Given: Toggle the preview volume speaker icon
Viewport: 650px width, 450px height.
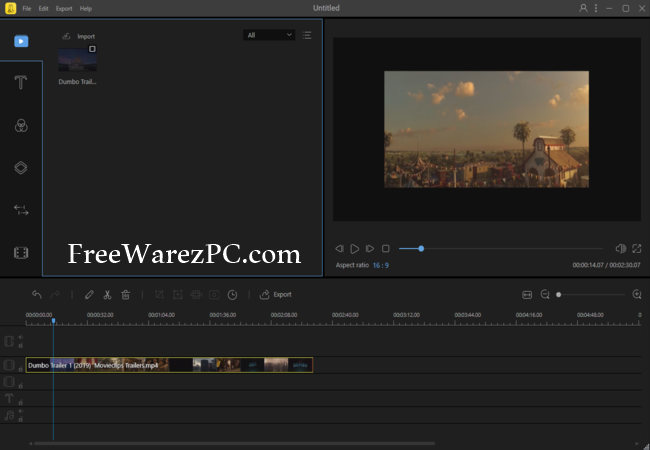Looking at the screenshot, I should point(621,249).
